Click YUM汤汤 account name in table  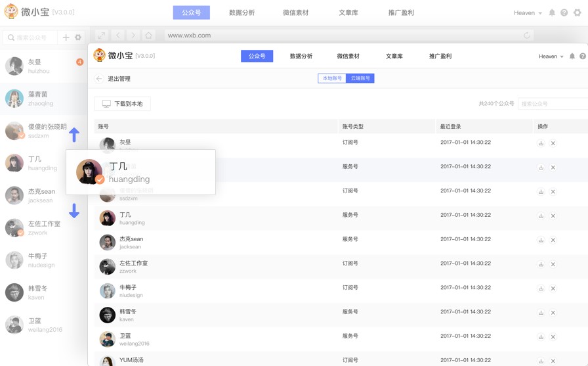click(131, 359)
